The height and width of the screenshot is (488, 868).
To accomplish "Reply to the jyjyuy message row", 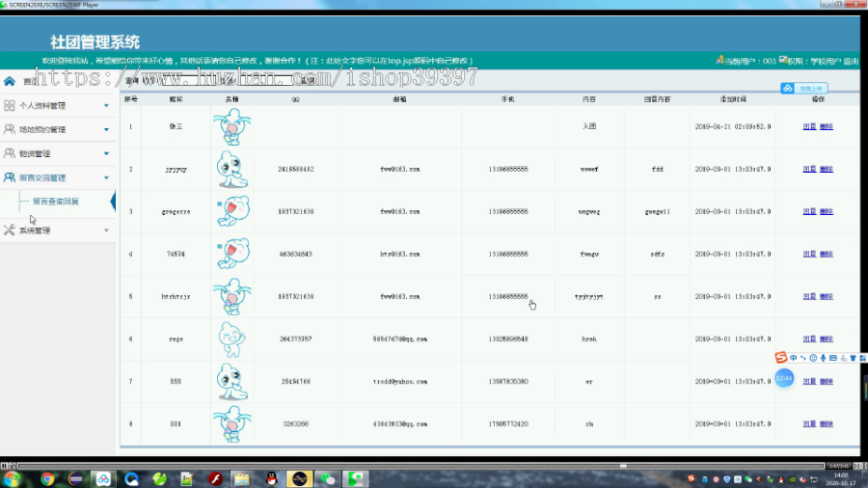I will [809, 170].
